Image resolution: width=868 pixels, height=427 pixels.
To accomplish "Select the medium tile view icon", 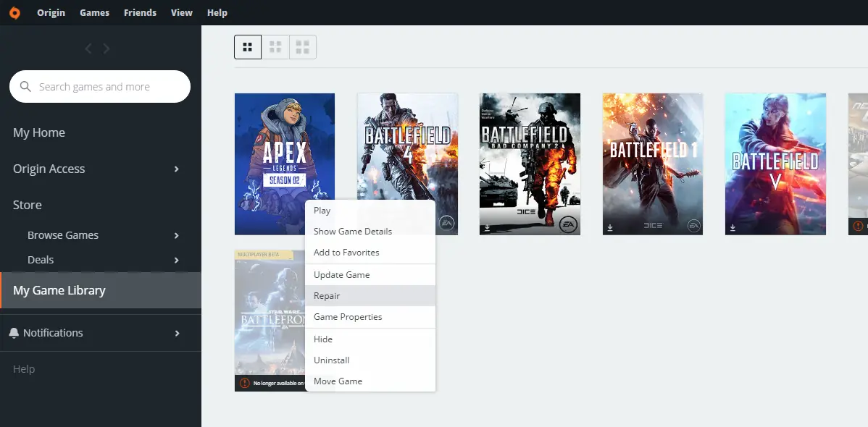I will 275,46.
